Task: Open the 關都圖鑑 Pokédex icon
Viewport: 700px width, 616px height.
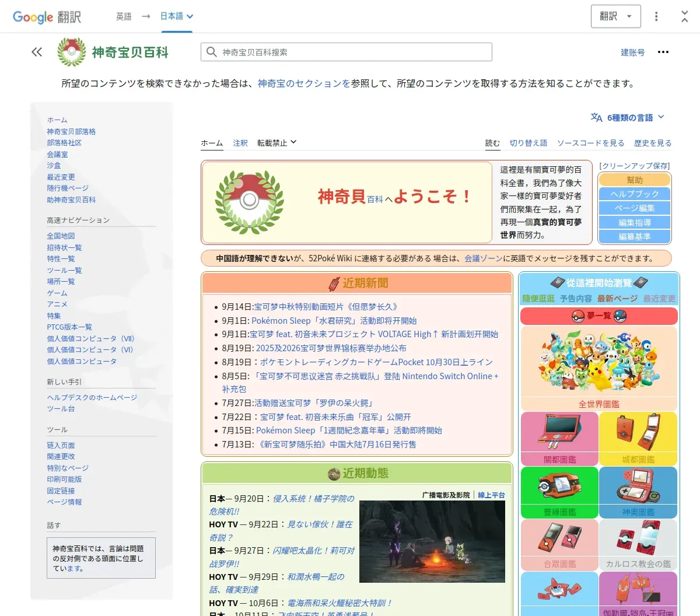Action: (x=559, y=433)
